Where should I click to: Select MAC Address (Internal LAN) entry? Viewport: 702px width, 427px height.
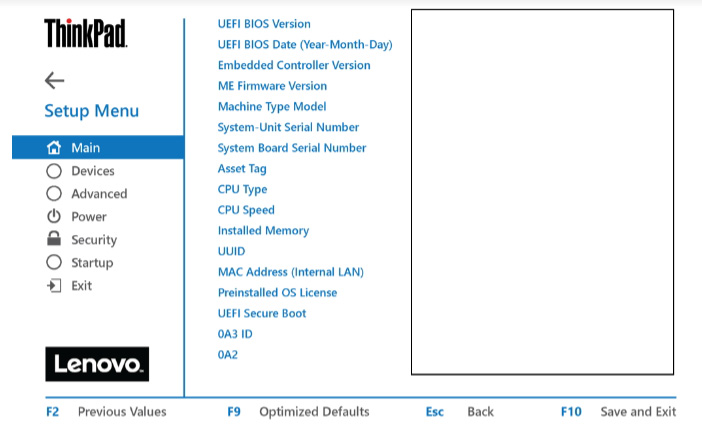tap(291, 272)
